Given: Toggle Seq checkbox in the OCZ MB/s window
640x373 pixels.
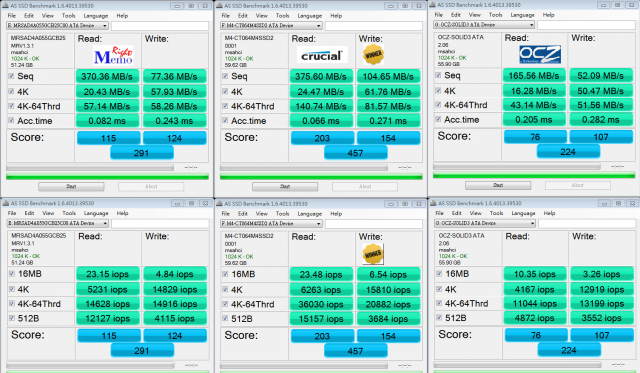Looking at the screenshot, I should (438, 75).
